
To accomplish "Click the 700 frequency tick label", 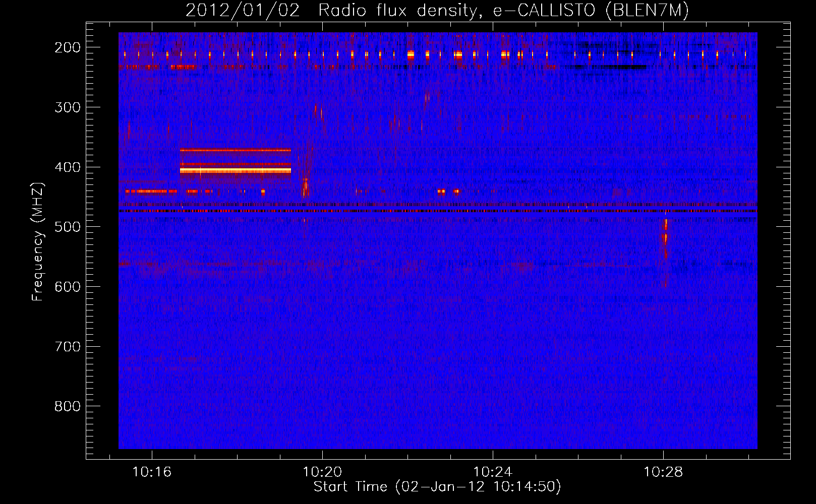I will pyautogui.click(x=67, y=347).
